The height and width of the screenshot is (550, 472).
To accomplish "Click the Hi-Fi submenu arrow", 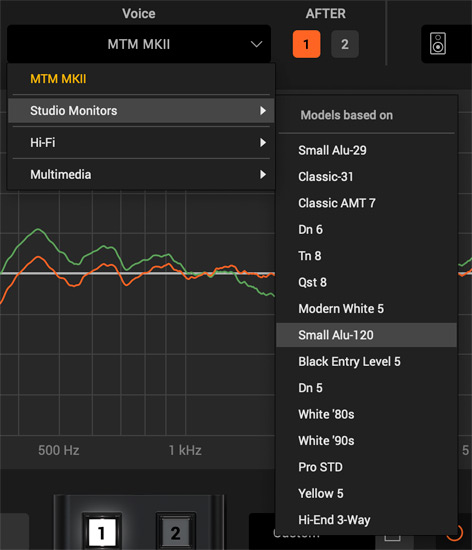I will point(263,143).
